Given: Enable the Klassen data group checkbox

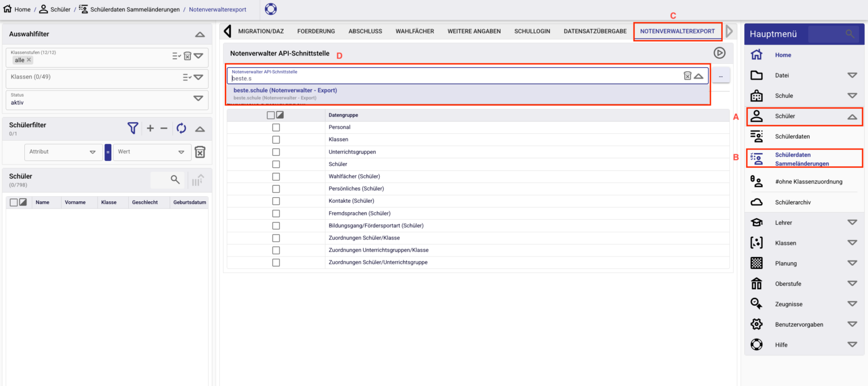Looking at the screenshot, I should click(x=276, y=140).
